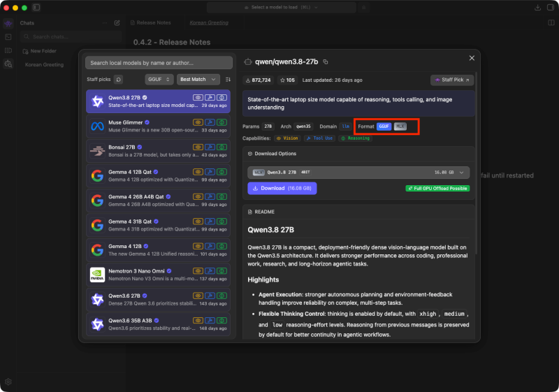
Task: Click the star count 105
Action: coord(287,80)
